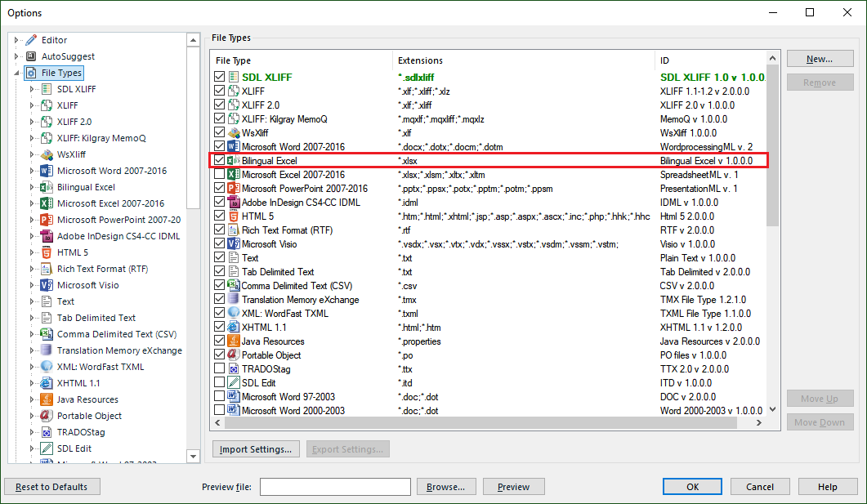Enable the Microsoft Word 2000-2003 checkbox
The width and height of the screenshot is (867, 504).
[220, 411]
